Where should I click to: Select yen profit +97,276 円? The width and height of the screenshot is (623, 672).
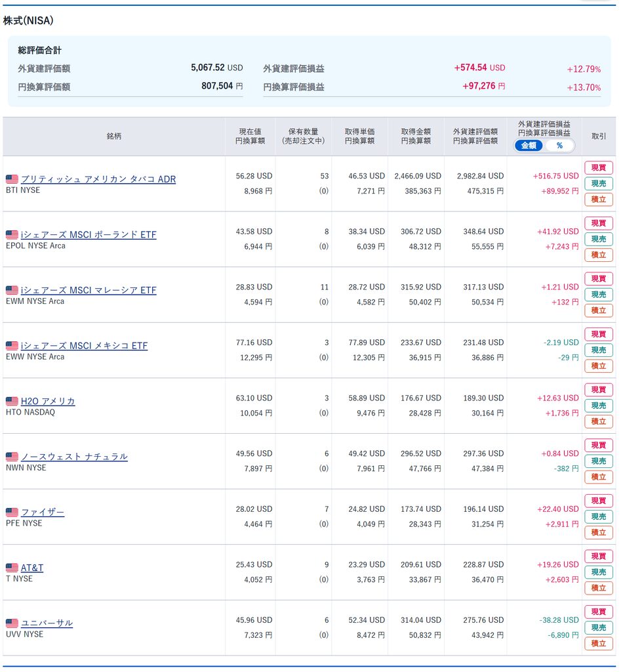point(483,86)
